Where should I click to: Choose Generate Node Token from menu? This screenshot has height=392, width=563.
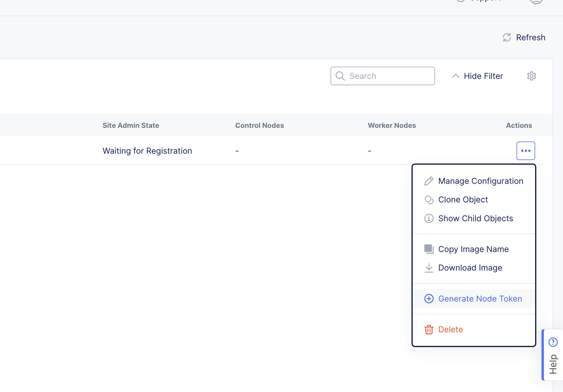click(x=480, y=299)
